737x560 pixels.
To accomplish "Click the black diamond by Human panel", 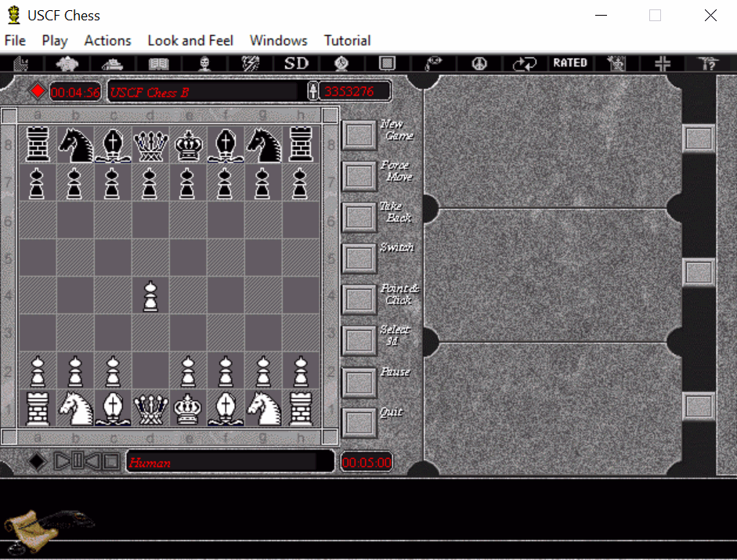I will tap(37, 461).
